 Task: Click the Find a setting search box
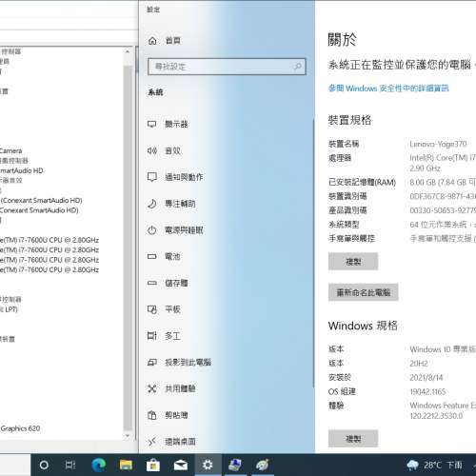coord(227,67)
